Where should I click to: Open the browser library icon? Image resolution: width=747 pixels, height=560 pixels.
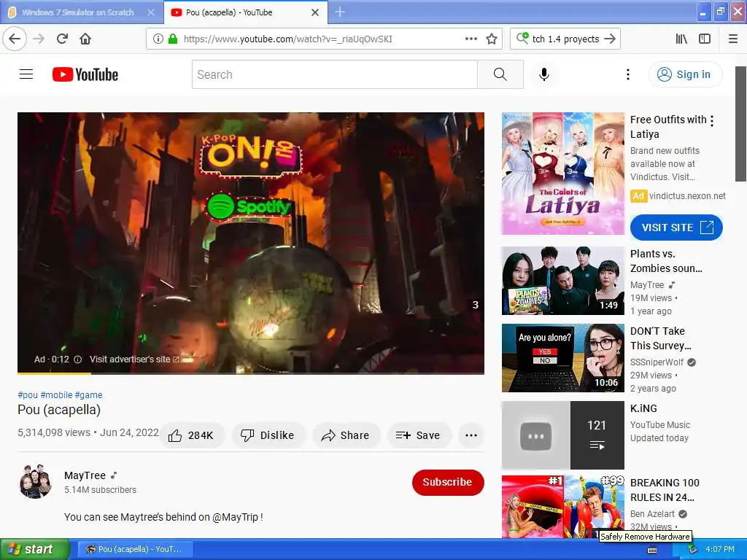(x=681, y=39)
